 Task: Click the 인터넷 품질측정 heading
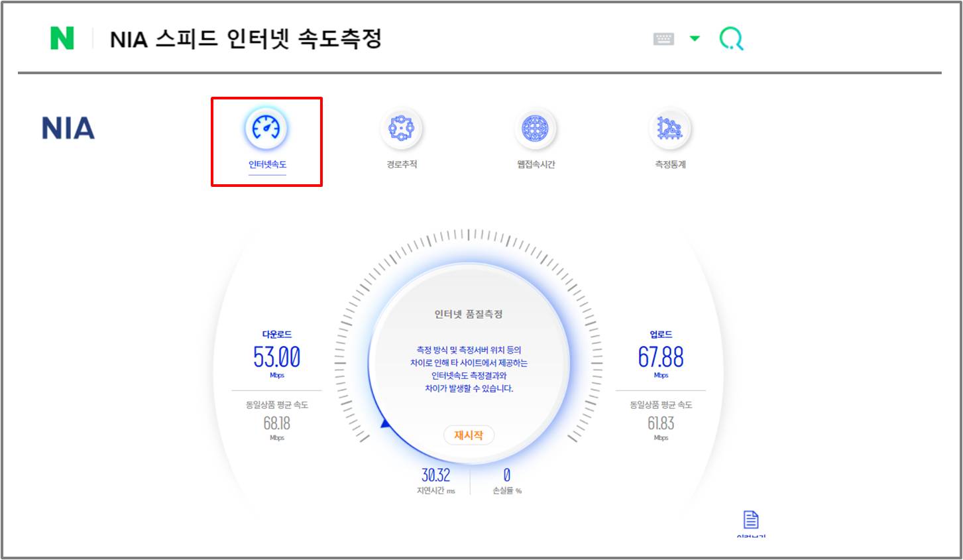(x=469, y=314)
